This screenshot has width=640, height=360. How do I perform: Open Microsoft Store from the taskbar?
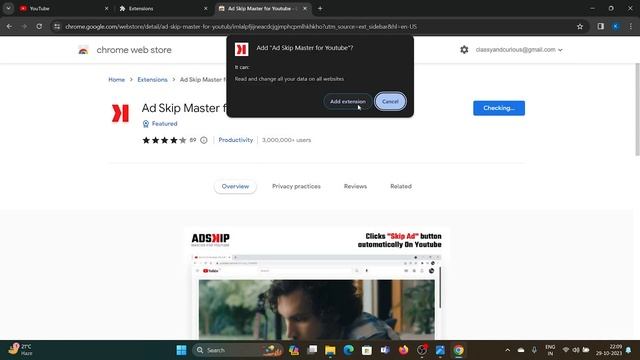click(367, 350)
